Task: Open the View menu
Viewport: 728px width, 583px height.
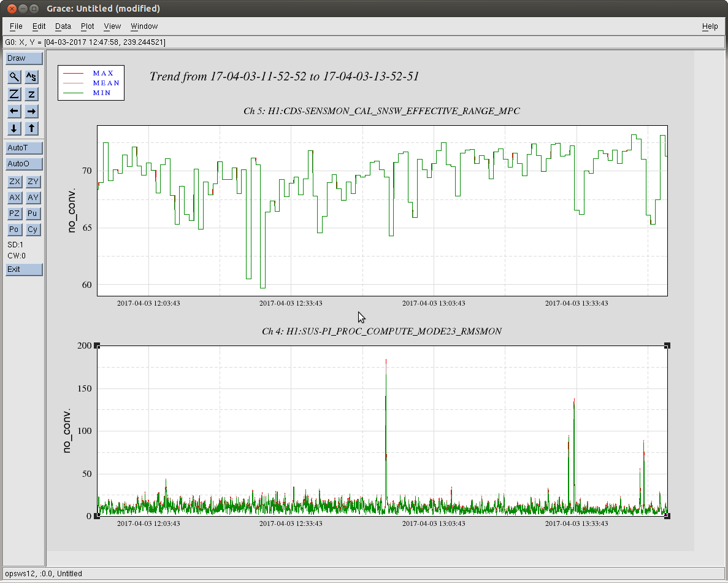Action: coord(112,26)
